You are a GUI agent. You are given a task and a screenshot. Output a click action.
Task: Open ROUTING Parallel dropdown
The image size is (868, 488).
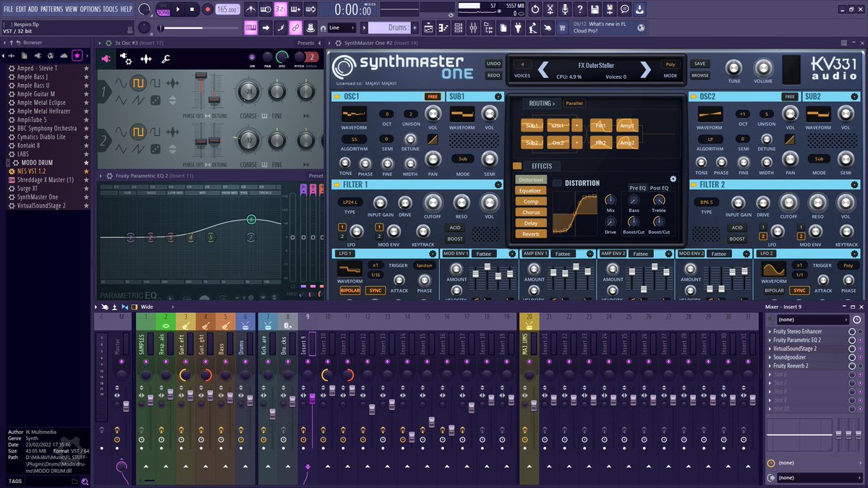[x=574, y=103]
